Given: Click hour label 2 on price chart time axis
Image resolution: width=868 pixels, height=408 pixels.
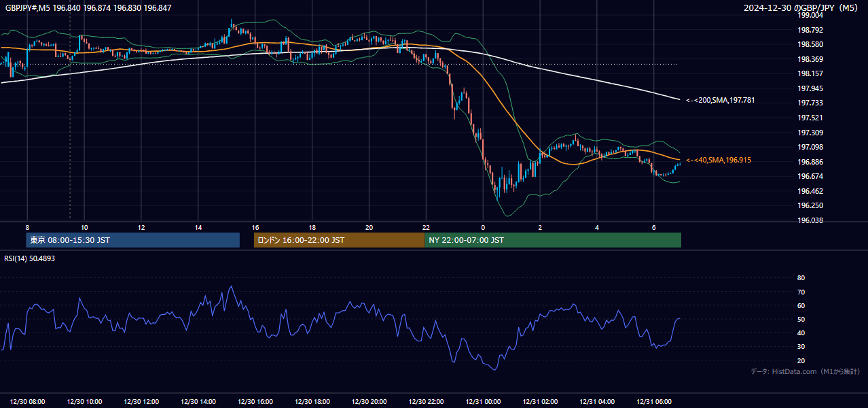Looking at the screenshot, I should click(540, 227).
